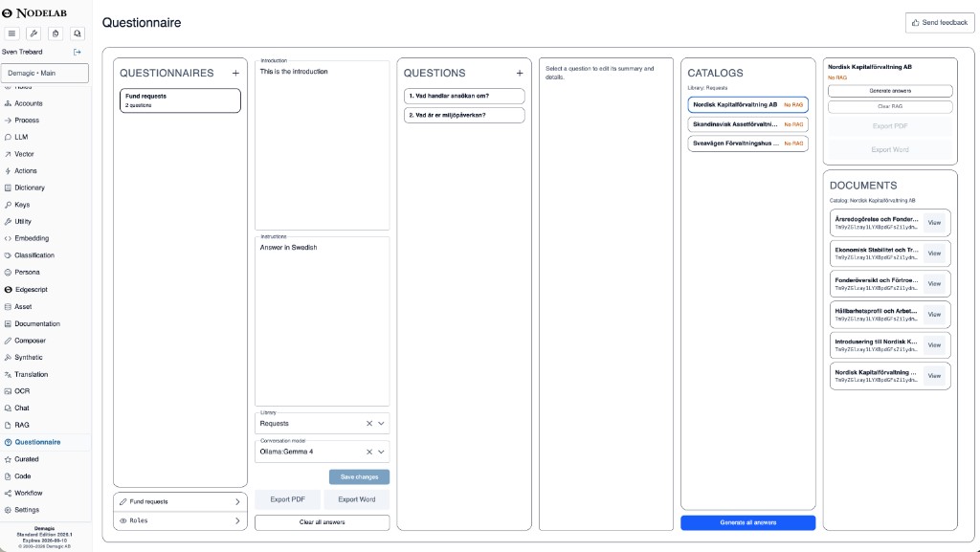Click Generate answers for Nordisk Kapitalförvaltning
Image resolution: width=980 pixels, height=552 pixels.
[x=890, y=91]
